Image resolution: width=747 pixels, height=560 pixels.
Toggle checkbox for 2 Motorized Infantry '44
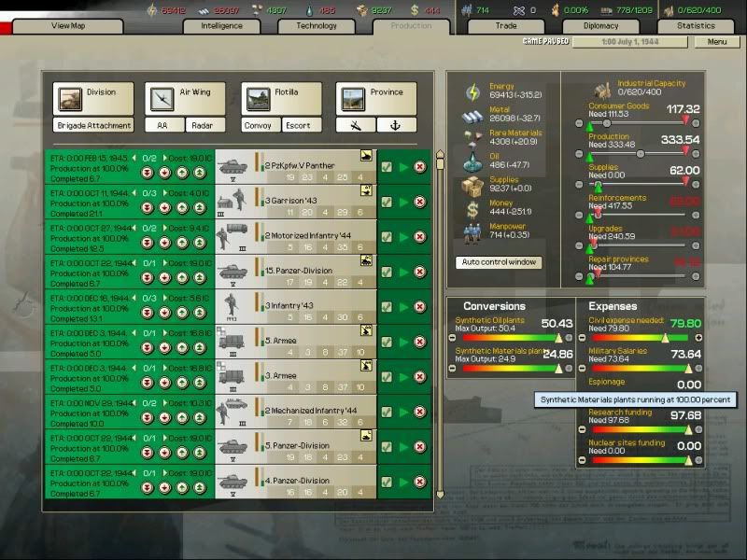[387, 237]
